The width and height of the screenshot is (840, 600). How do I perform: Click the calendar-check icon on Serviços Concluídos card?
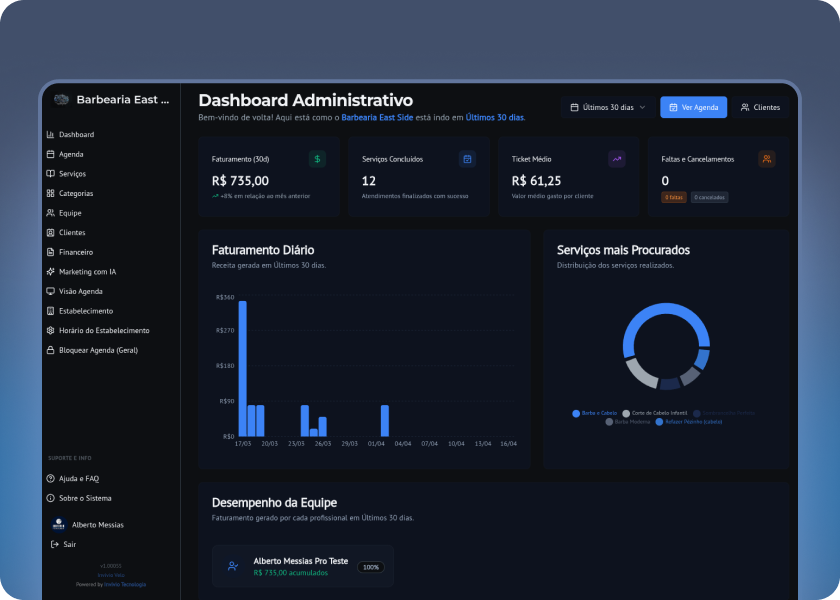coord(467,159)
